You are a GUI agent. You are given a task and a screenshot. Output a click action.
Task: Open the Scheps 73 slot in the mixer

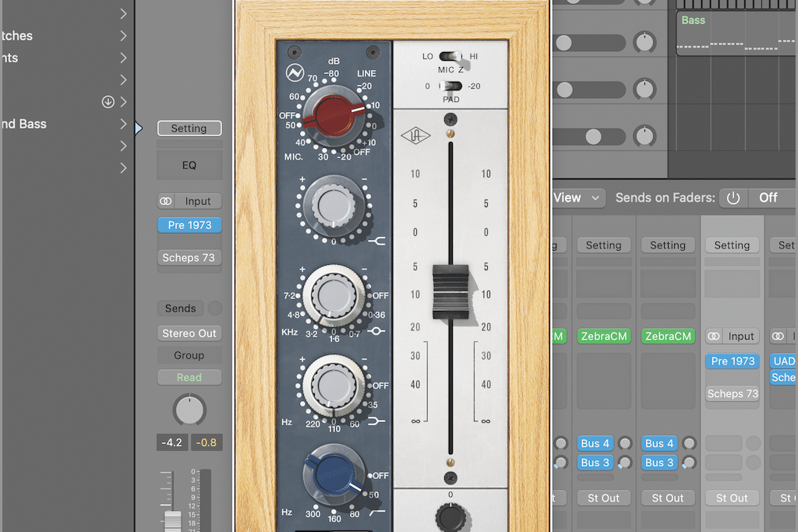point(733,393)
